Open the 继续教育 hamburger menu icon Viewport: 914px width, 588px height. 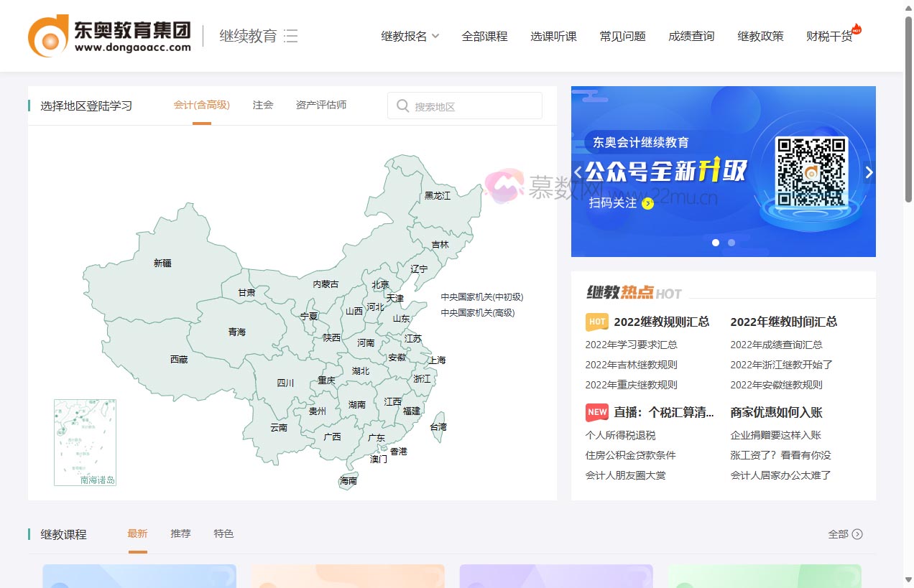tap(290, 35)
